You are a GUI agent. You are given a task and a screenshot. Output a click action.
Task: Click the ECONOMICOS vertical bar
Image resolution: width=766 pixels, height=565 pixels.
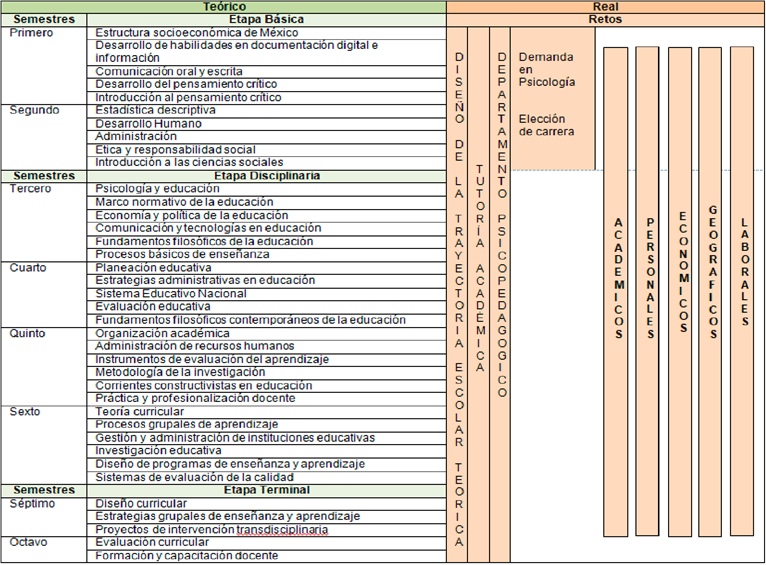tap(680, 290)
